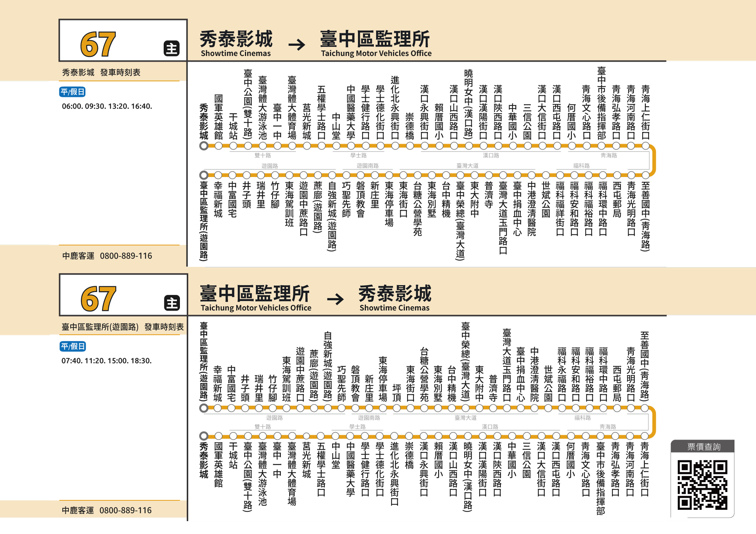
Task: Click the arrow after lower 臺中區監理所 heading
Action: [x=335, y=299]
